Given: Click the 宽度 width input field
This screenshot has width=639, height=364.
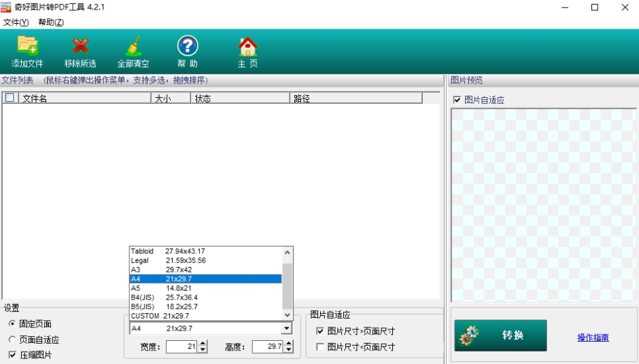Looking at the screenshot, I should point(182,347).
